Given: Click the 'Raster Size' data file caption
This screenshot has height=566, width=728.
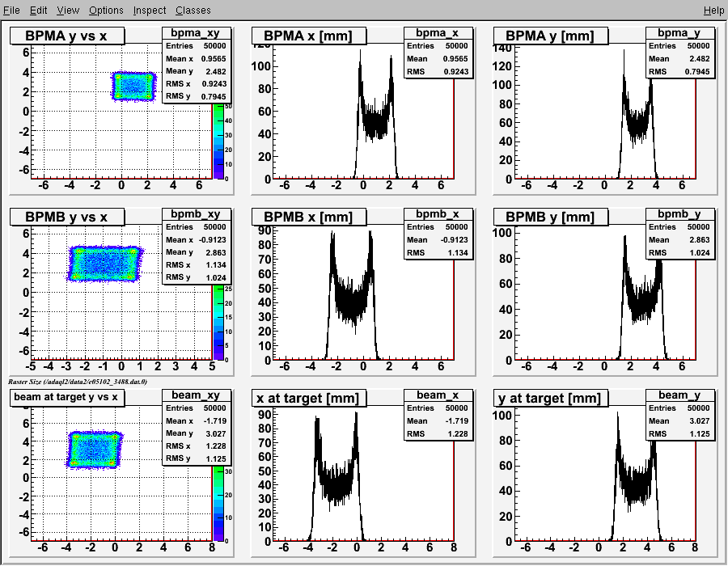Looking at the screenshot, I should tap(78, 382).
